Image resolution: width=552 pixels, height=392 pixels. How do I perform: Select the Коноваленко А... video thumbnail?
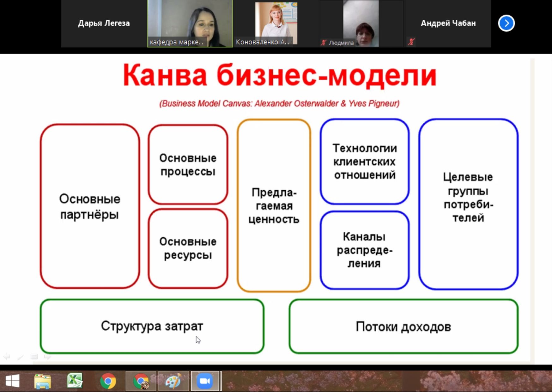tap(276, 23)
